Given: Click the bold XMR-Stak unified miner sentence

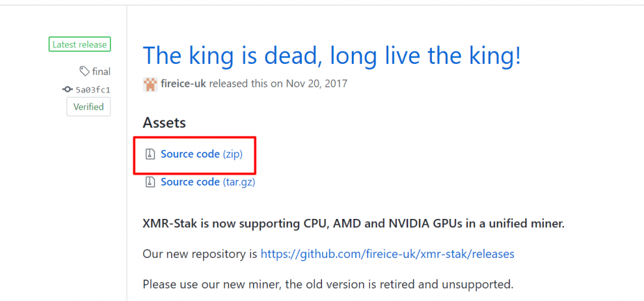Looking at the screenshot, I should 354,224.
